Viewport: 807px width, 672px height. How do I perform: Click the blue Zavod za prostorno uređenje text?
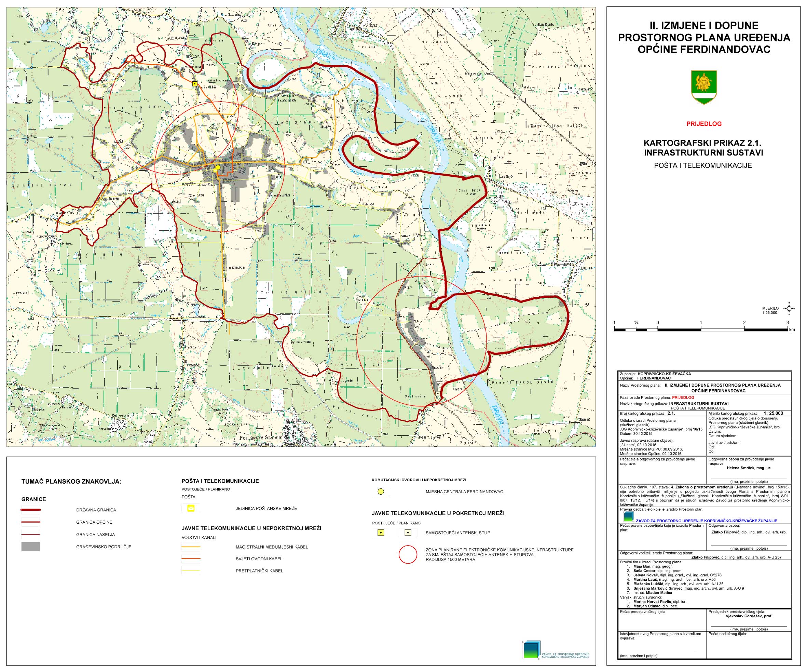pyautogui.click(x=706, y=521)
